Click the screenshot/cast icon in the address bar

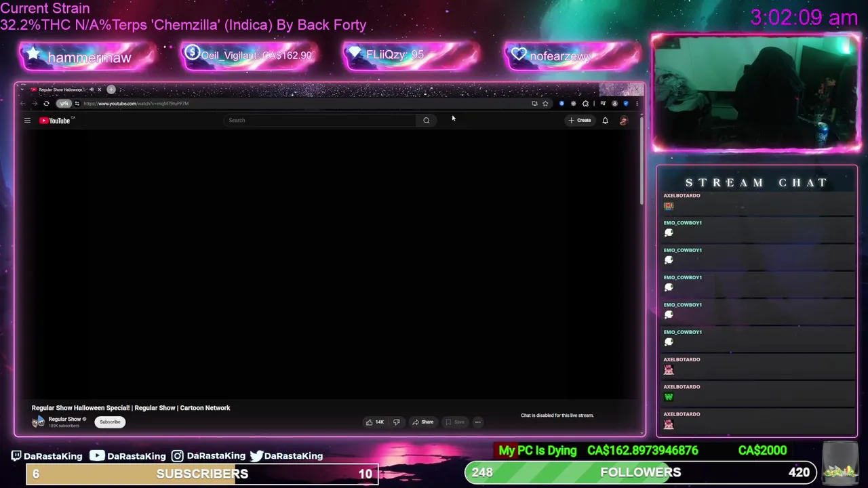(x=534, y=104)
